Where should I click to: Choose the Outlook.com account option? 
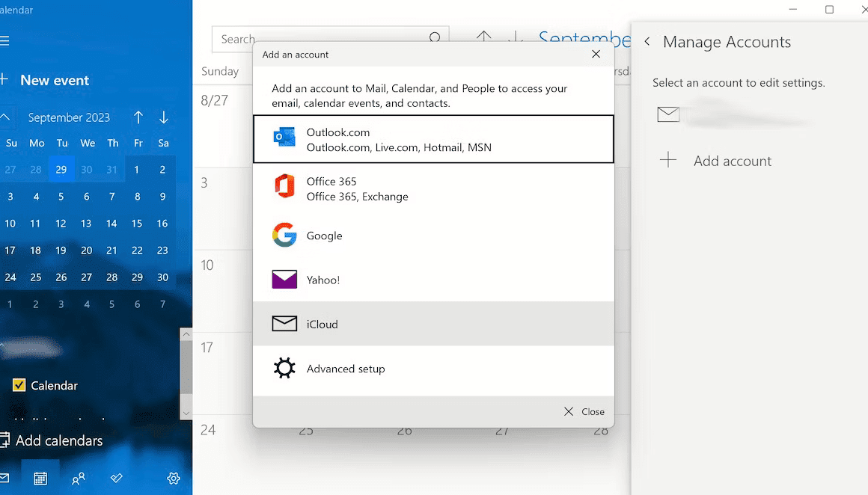(433, 139)
